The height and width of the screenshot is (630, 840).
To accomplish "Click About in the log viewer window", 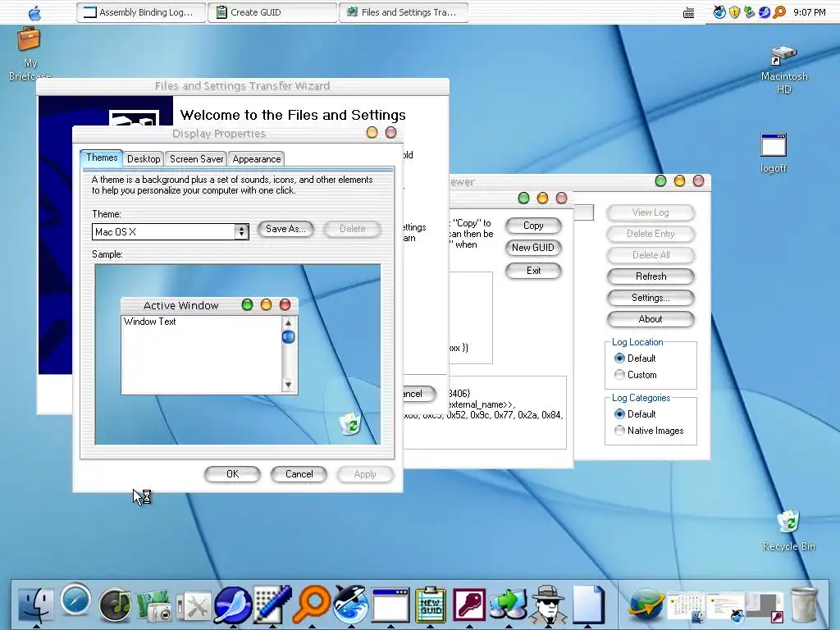I will (651, 319).
